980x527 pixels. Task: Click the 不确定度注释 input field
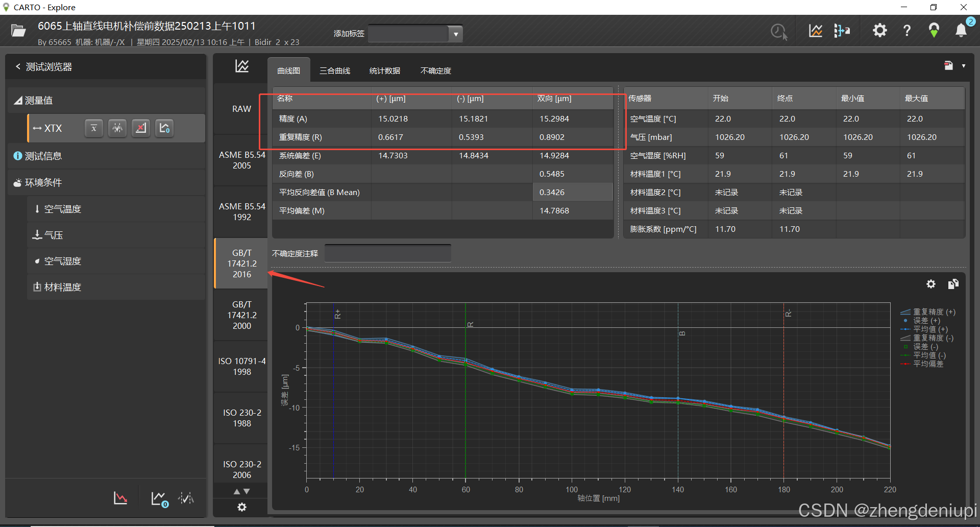388,253
